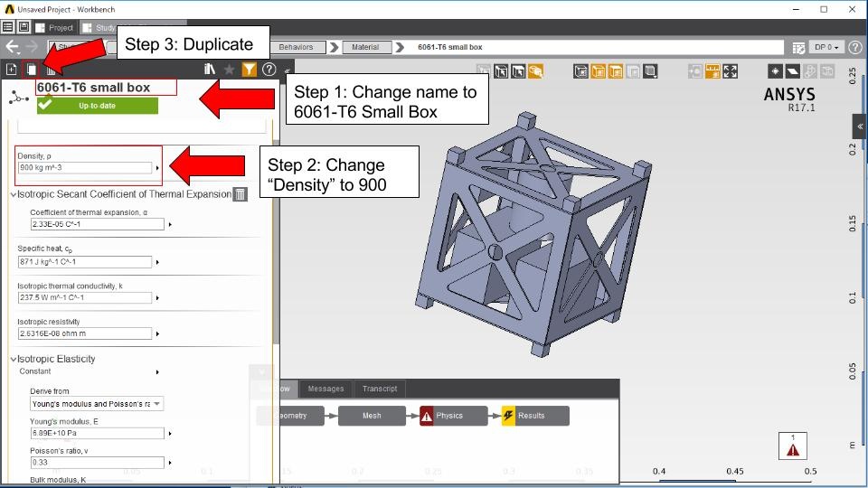This screenshot has height=488, width=868.
Task: Click the CubeSat 3D model
Action: [532, 235]
